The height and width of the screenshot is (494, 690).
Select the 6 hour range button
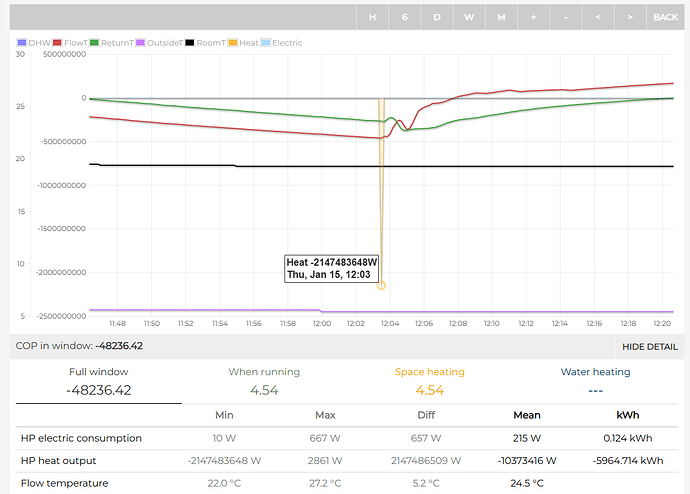click(x=404, y=17)
